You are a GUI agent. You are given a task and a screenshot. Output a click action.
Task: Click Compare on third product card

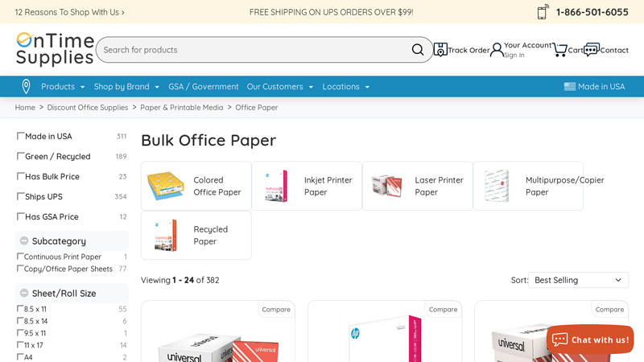click(x=609, y=310)
